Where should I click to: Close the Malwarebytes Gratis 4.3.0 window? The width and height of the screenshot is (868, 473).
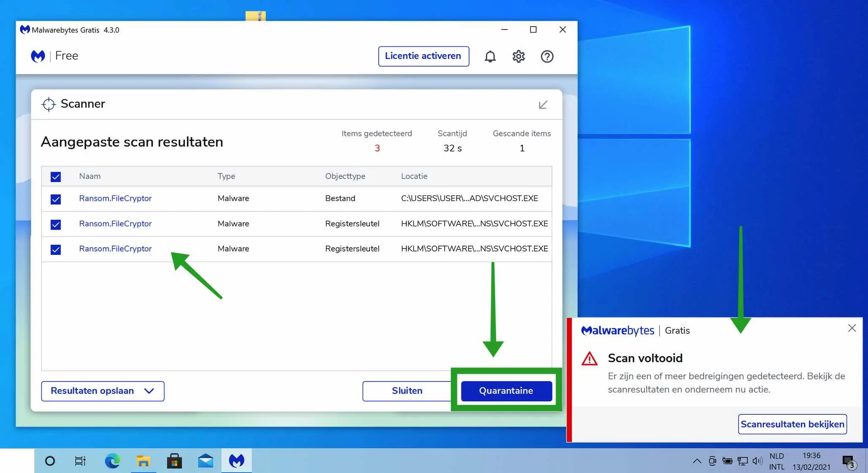562,30
